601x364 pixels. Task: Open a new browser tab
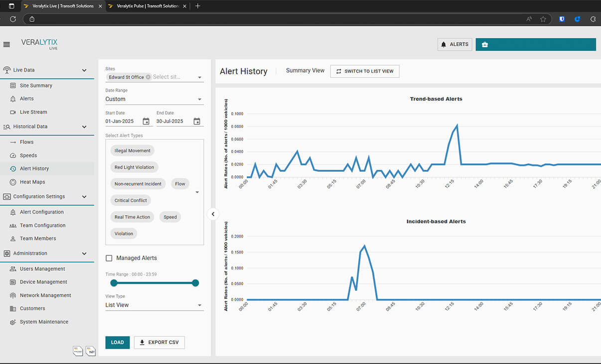(198, 6)
